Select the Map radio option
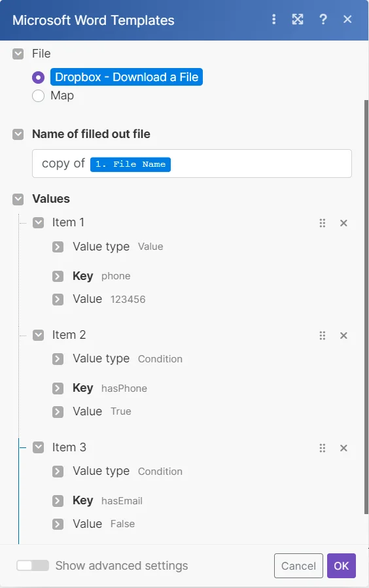The image size is (369, 588). point(38,96)
